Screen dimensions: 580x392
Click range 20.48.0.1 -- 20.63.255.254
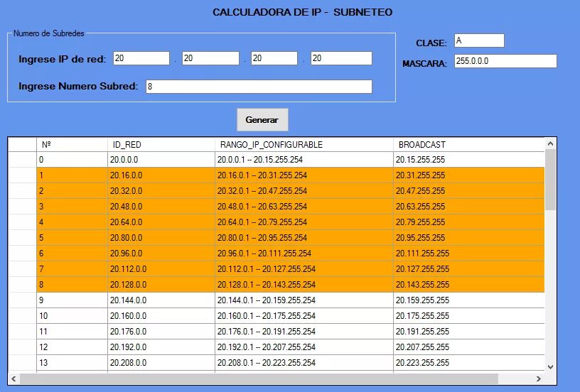(304, 207)
